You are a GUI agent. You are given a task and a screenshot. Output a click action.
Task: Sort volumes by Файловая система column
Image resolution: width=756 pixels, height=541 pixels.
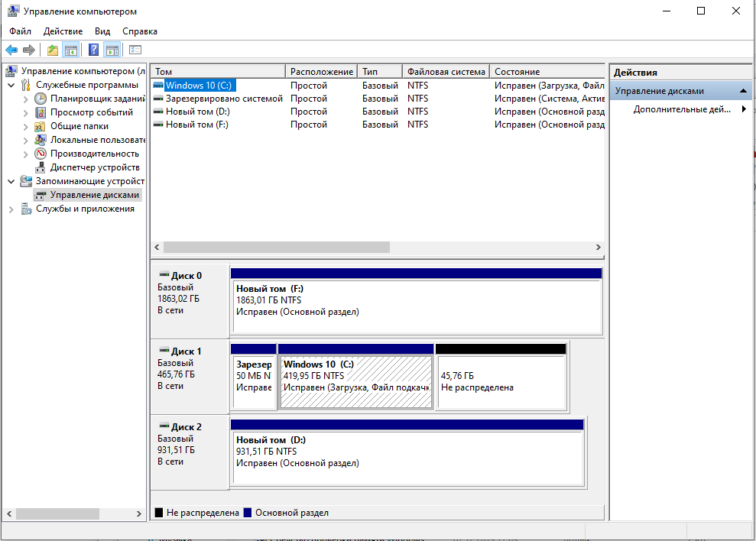(446, 71)
